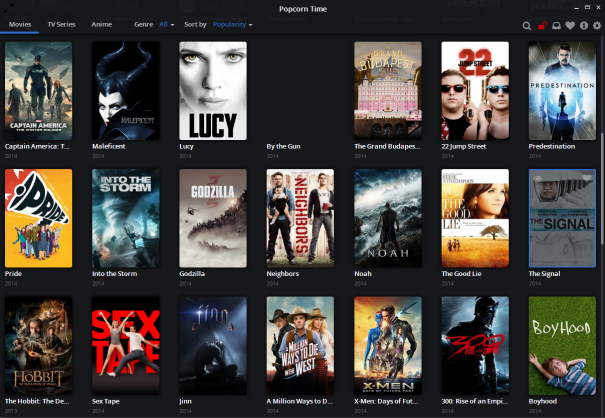
Task: Click The Good Lie title text
Action: click(x=461, y=274)
